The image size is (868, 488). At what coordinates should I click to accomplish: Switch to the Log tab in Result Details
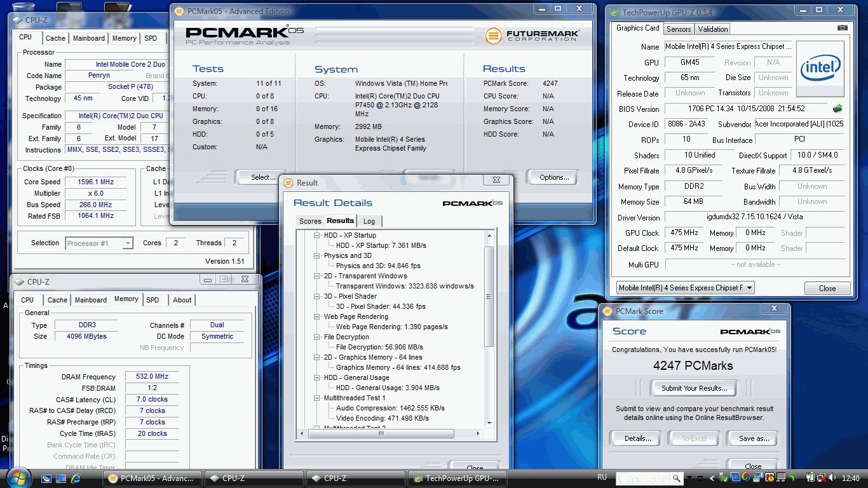pyautogui.click(x=369, y=221)
